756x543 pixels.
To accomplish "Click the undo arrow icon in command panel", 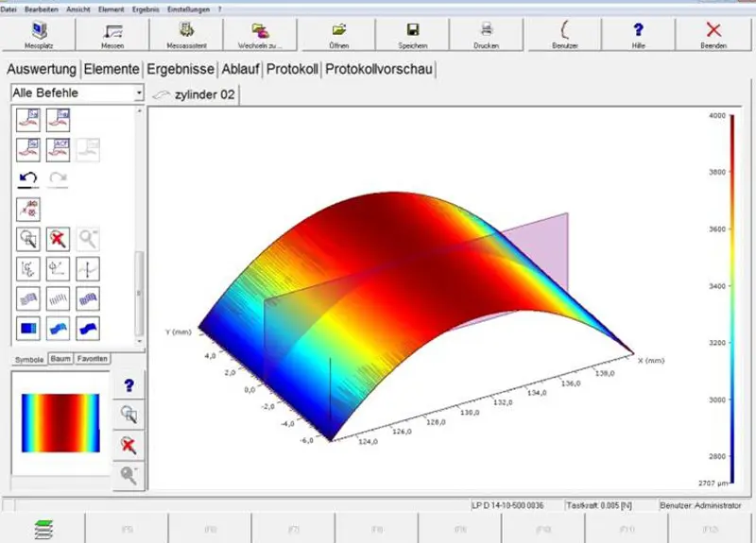I will click(28, 178).
